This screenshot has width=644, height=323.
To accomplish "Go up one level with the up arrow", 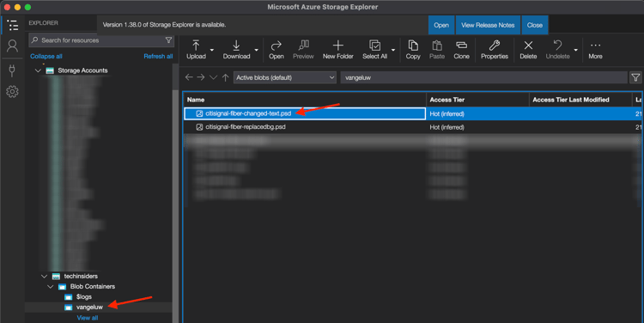I will pos(226,77).
